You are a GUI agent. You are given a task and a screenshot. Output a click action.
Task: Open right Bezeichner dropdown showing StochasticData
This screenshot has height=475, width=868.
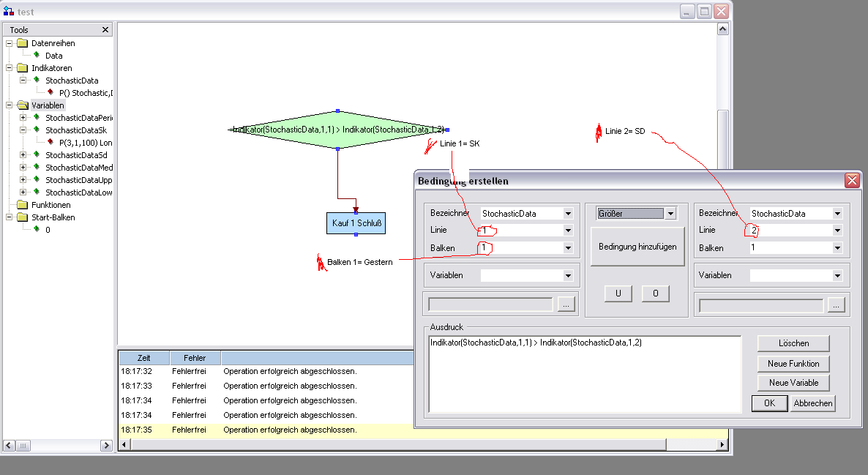[837, 213]
